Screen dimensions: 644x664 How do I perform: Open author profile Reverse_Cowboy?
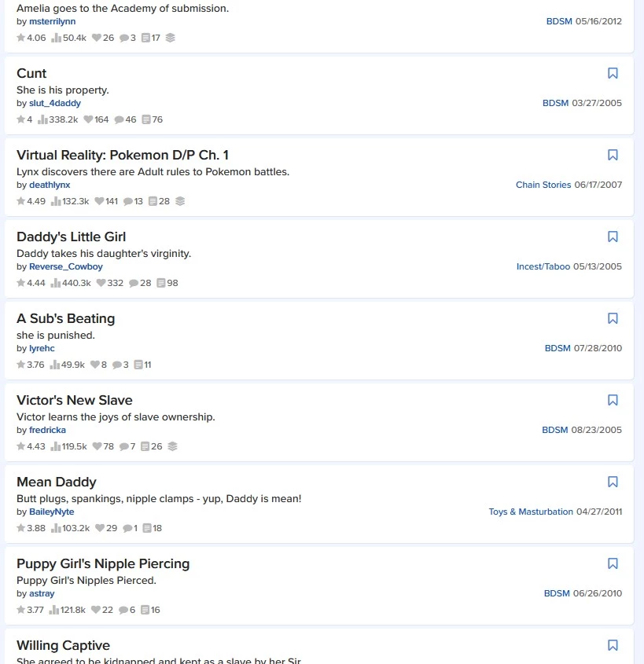click(x=66, y=266)
